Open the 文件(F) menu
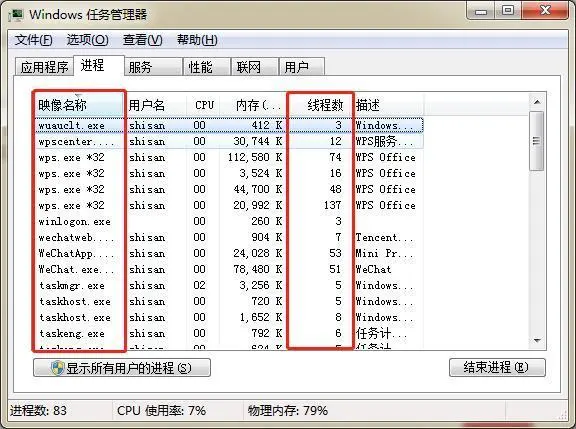Screen dimensions: 576x429 point(33,39)
